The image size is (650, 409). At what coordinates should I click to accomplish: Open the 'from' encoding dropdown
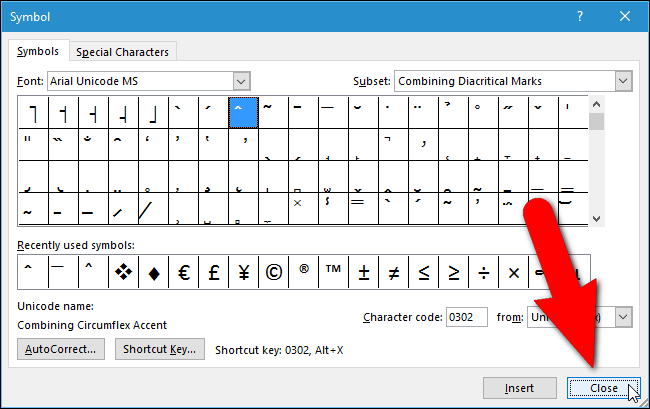tap(623, 316)
